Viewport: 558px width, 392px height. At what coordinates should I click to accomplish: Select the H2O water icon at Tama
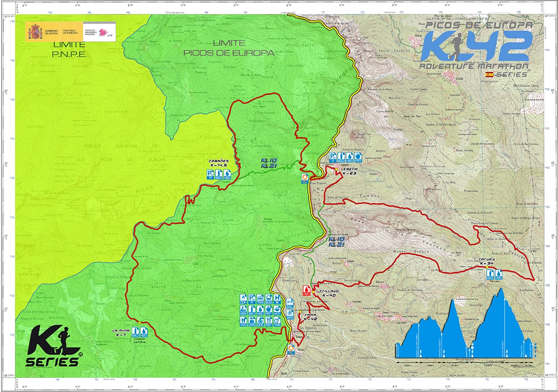260,310
